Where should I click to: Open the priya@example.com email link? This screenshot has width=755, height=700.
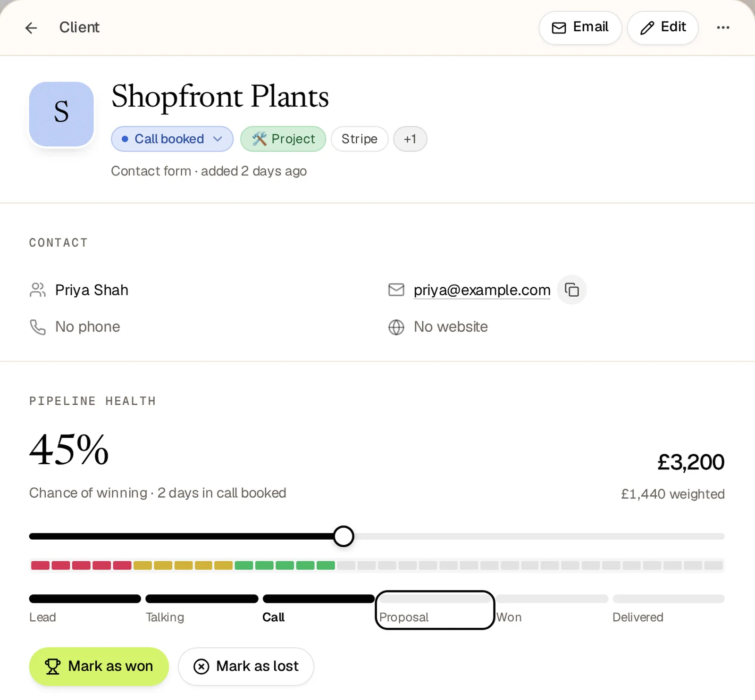(x=482, y=290)
